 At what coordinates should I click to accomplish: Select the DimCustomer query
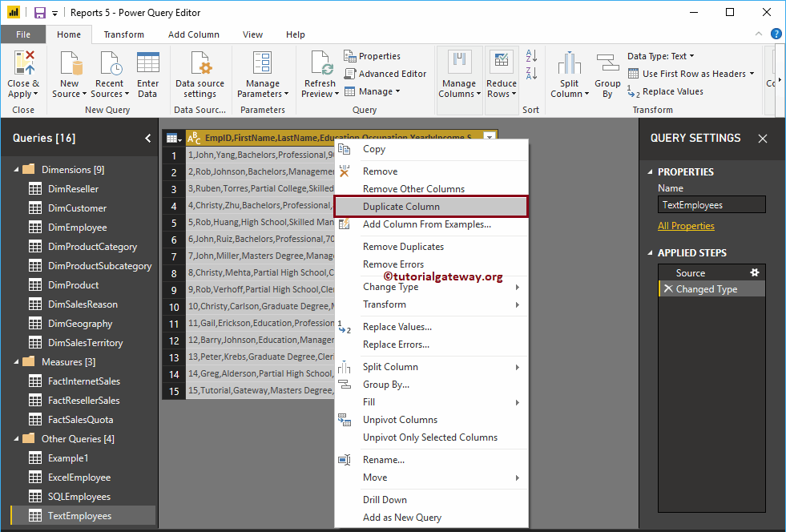pos(77,208)
